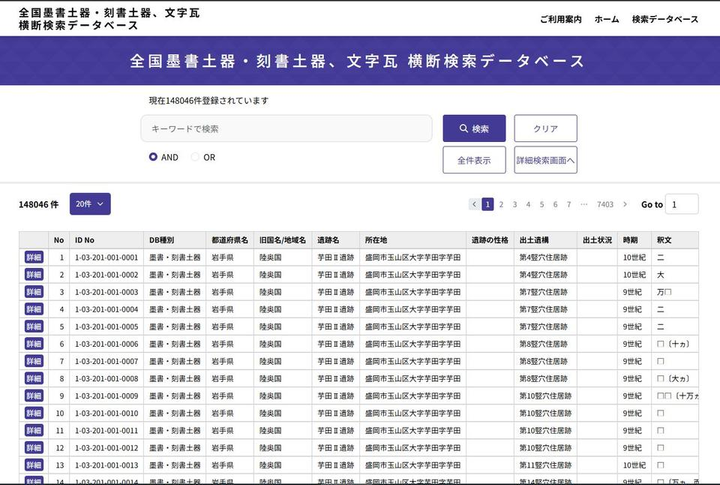Select the OR radio button
Image resolution: width=720 pixels, height=485 pixels.
pyautogui.click(x=195, y=157)
